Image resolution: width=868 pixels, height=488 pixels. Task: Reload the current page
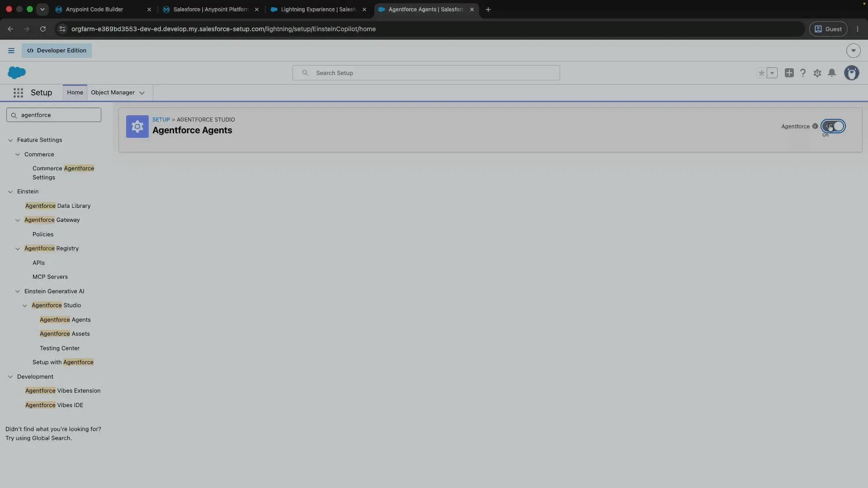coord(43,29)
